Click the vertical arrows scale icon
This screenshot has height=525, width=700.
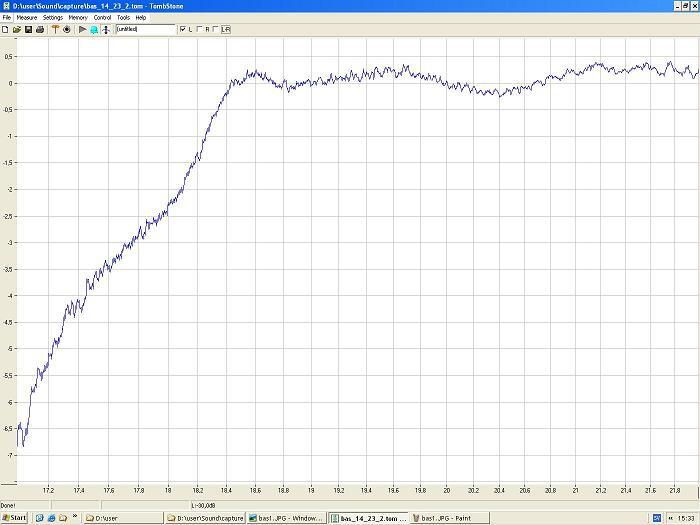[x=106, y=29]
